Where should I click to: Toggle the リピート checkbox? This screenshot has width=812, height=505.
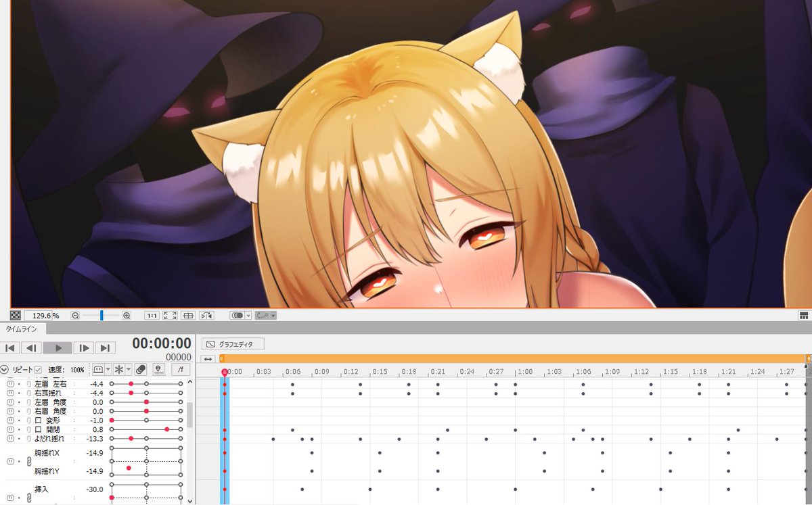[x=38, y=370]
